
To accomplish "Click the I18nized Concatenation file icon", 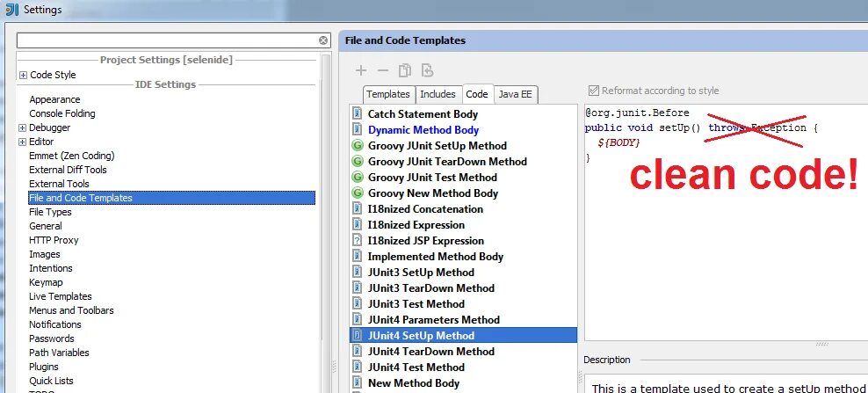I will [x=357, y=209].
